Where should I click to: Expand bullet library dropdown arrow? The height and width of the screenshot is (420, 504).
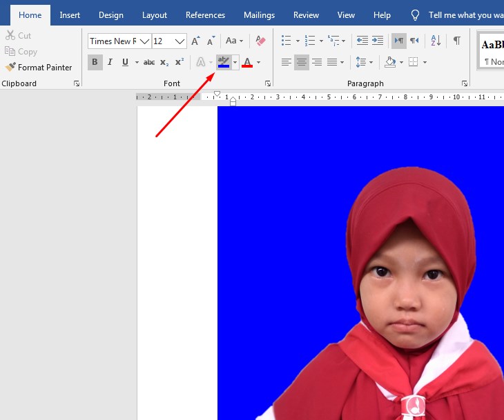click(x=298, y=41)
